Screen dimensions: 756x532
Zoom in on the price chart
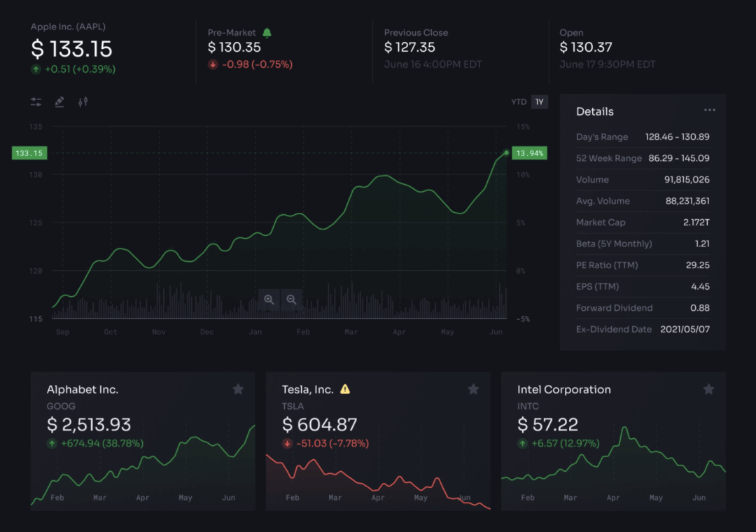269,300
